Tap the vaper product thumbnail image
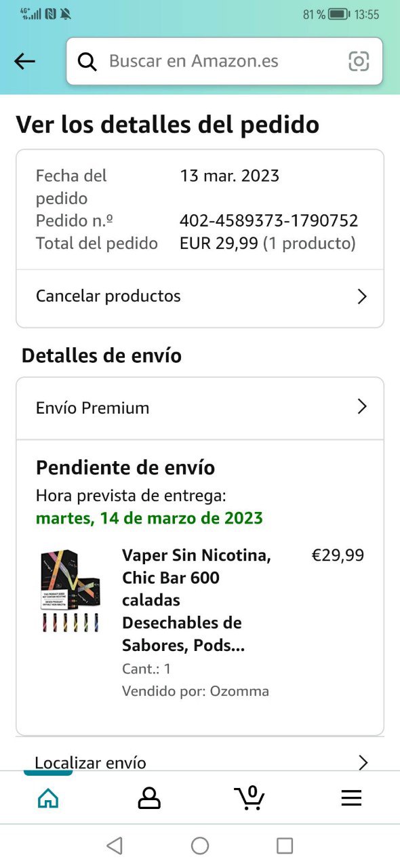Viewport: 400px width, 868px height. [71, 591]
